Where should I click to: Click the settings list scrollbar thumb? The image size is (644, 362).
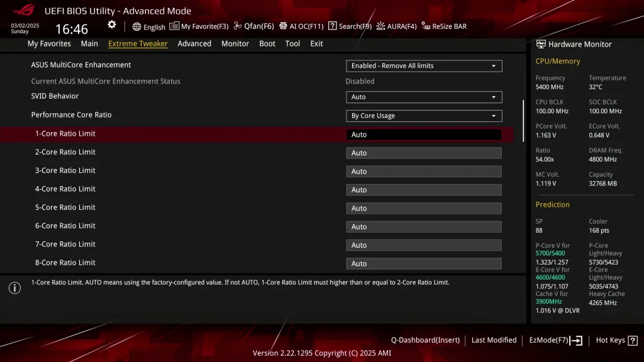[x=523, y=121]
